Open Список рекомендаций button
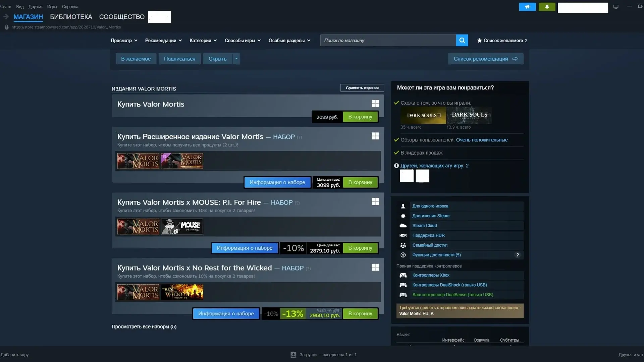The width and height of the screenshot is (644, 362). coord(486,59)
